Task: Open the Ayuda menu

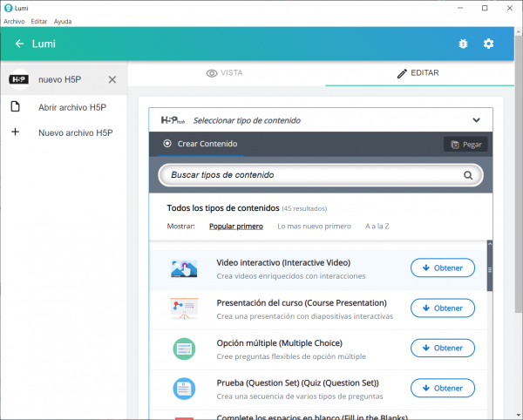Action: 63,21
